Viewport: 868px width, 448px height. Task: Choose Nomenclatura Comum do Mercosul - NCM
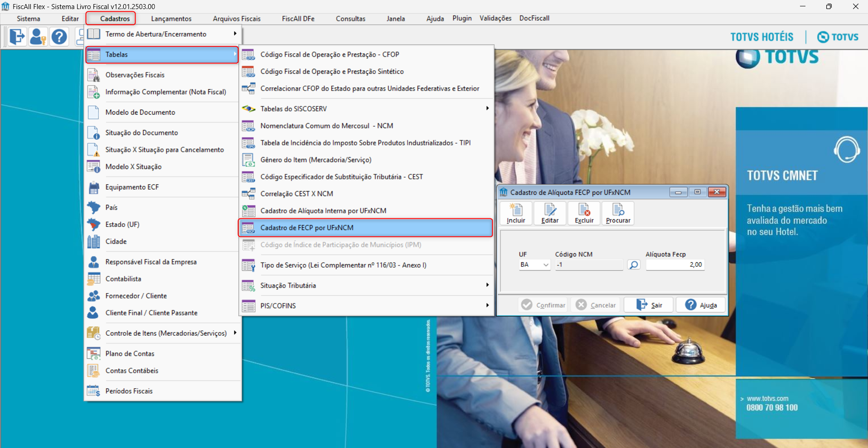[x=326, y=126]
